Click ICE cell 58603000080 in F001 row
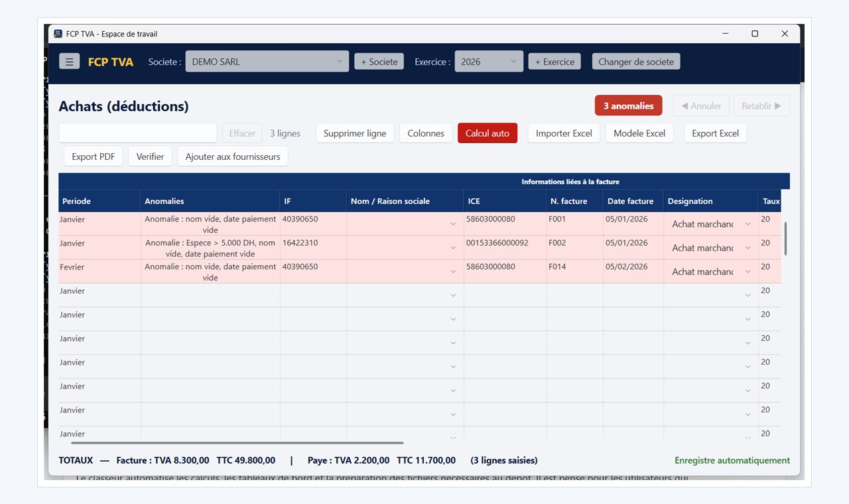This screenshot has height=504, width=849. pyautogui.click(x=505, y=223)
